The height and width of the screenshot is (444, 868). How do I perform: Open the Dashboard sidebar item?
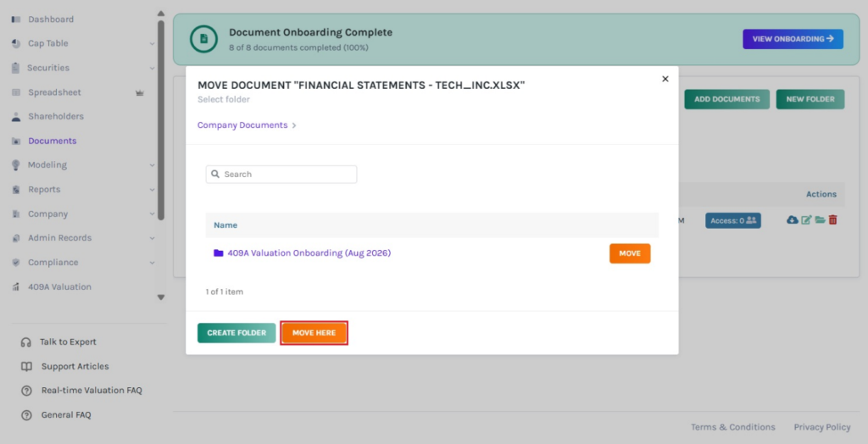[x=51, y=19]
